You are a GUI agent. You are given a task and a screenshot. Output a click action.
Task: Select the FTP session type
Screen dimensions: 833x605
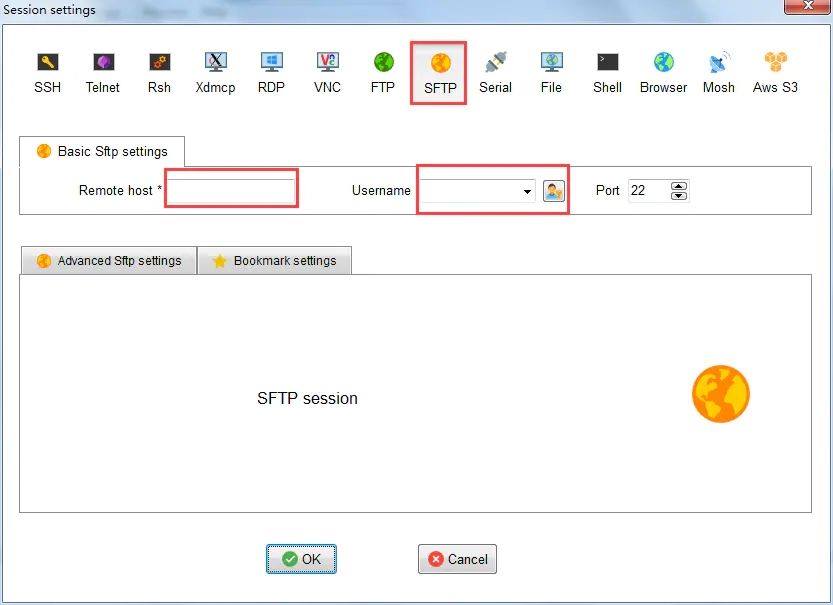tap(382, 70)
